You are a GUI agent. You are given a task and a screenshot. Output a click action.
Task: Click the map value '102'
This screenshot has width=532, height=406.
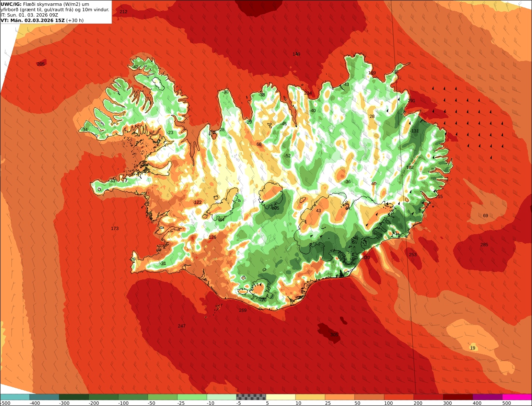click(x=410, y=168)
